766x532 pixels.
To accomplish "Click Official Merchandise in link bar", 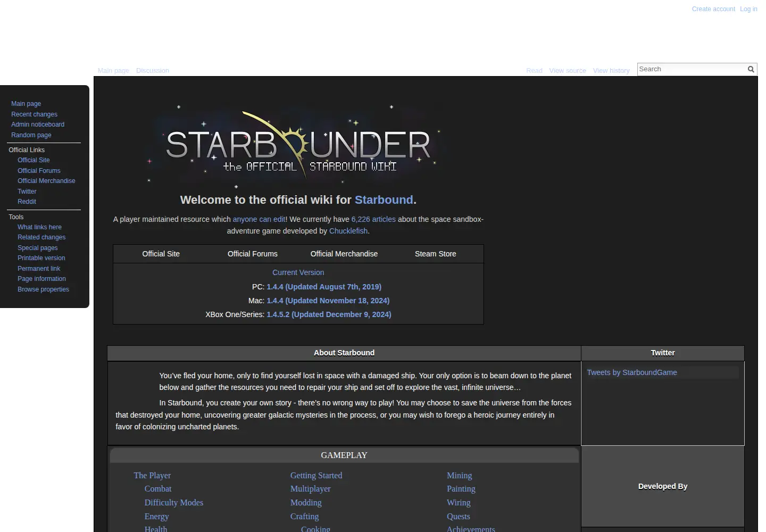I will [344, 254].
